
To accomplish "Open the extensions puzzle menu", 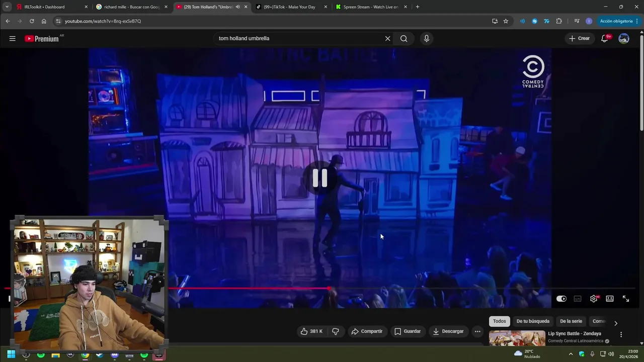I will (559, 21).
